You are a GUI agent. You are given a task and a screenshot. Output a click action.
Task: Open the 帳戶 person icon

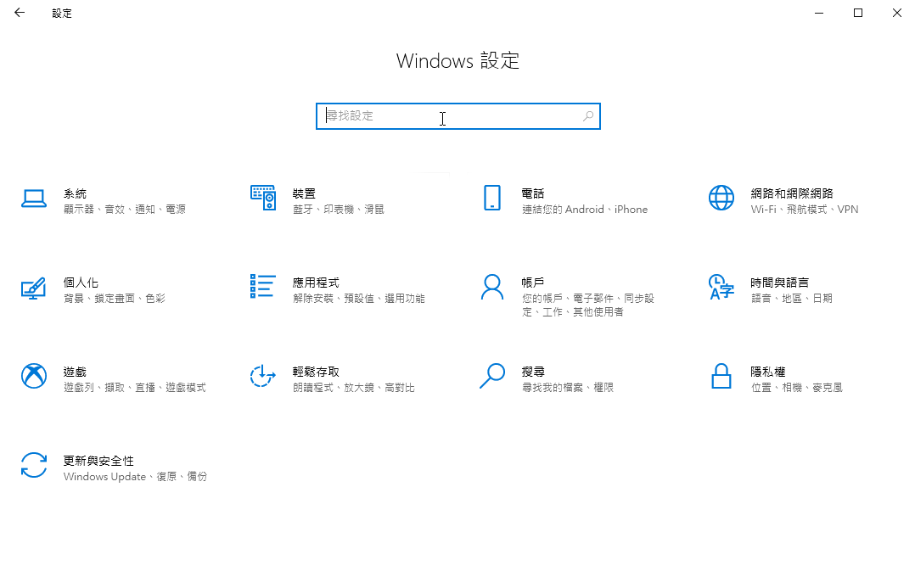(492, 287)
